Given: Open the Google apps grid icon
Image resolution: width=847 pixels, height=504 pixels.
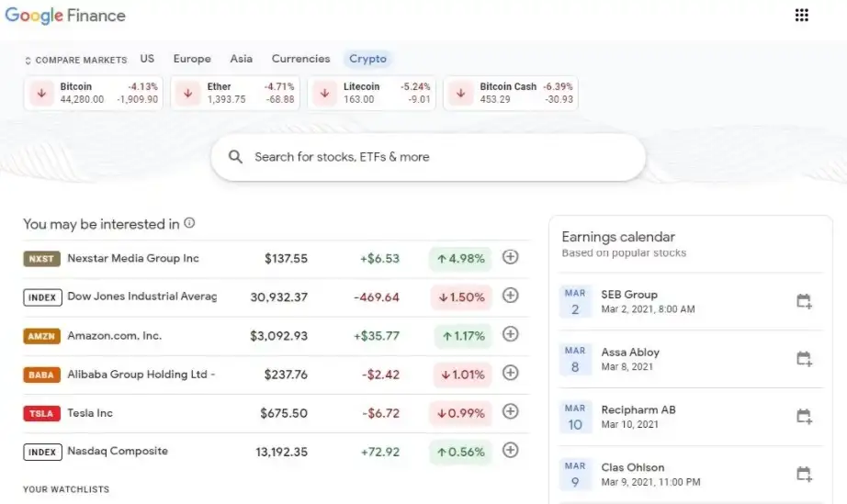Looking at the screenshot, I should click(x=802, y=15).
